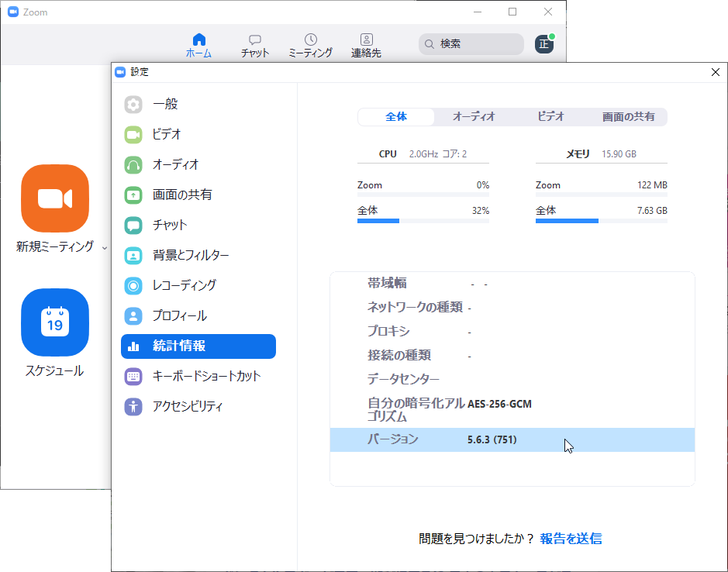Click inside the 検索 search field
The image size is (728, 572).
473,44
